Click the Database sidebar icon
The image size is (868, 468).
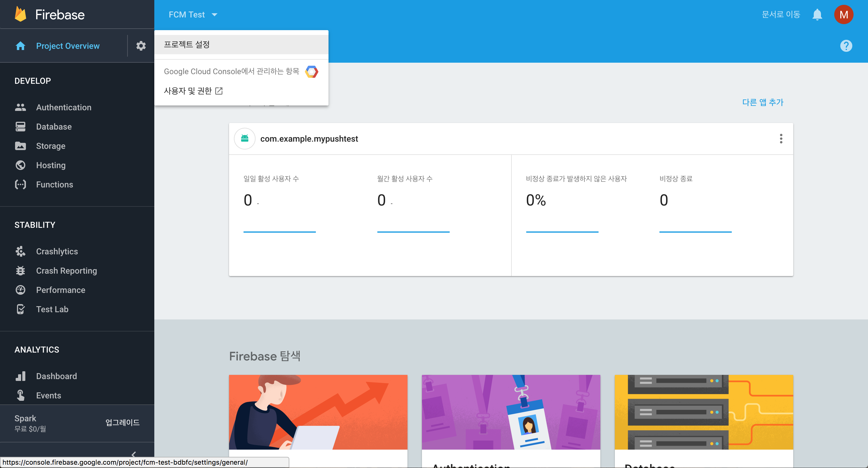tap(20, 127)
